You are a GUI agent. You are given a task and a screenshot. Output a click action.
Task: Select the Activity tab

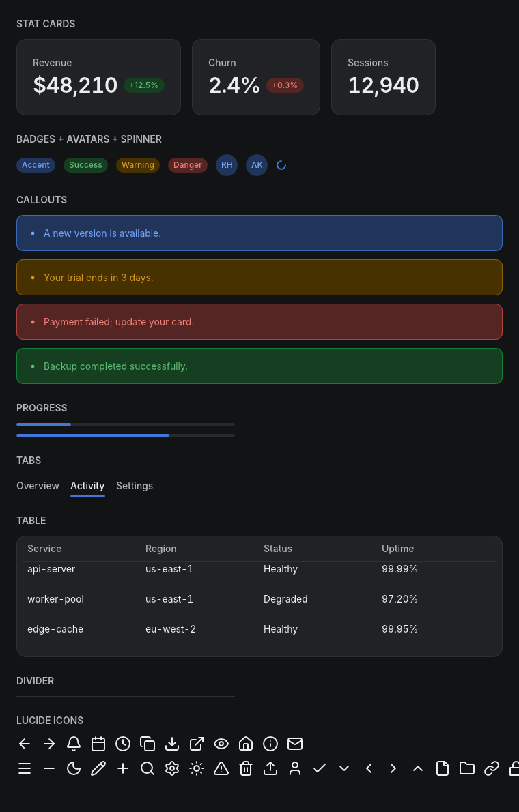87,486
